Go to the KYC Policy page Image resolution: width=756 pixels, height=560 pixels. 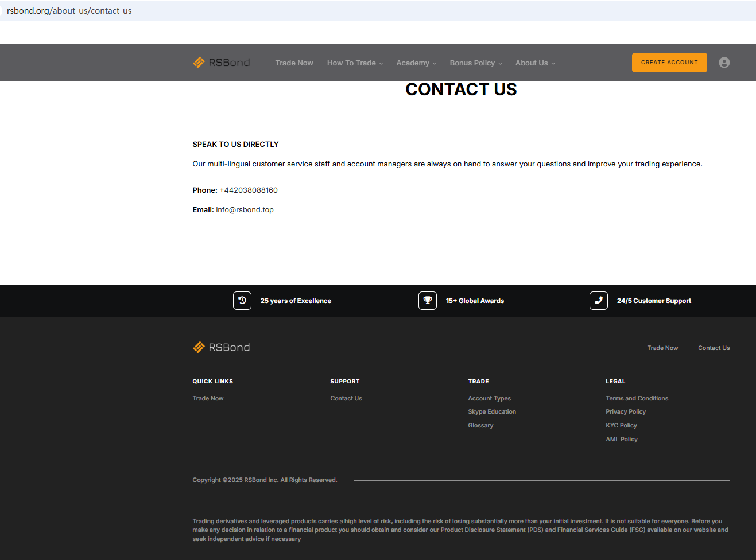pos(621,426)
